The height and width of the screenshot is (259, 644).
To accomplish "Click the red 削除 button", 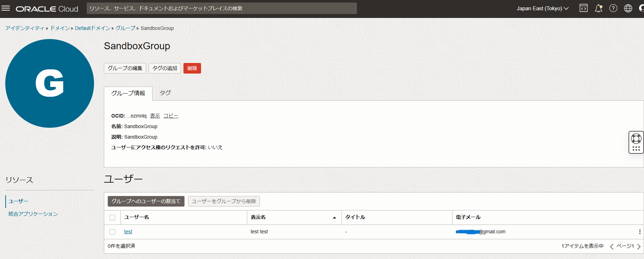I will pyautogui.click(x=192, y=68).
